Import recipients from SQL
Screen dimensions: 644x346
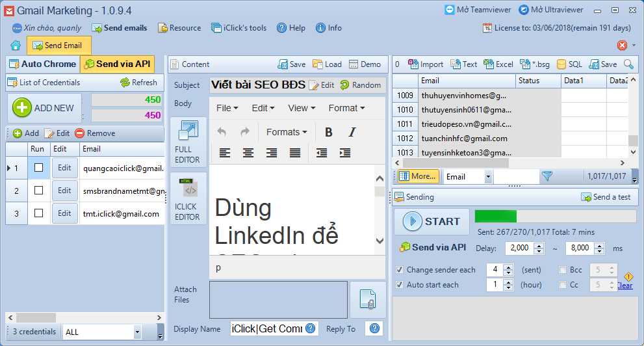pos(569,64)
